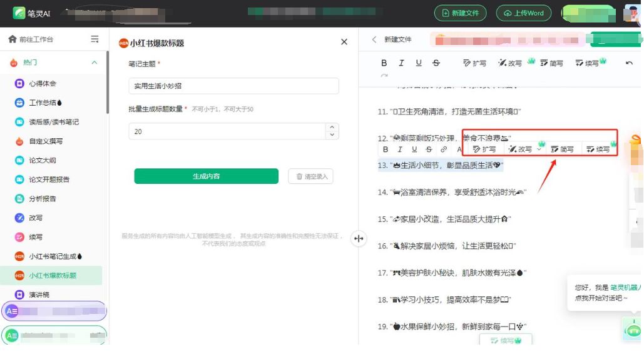
Task: Click the 改写 sidebar icon
Action: coord(19,218)
